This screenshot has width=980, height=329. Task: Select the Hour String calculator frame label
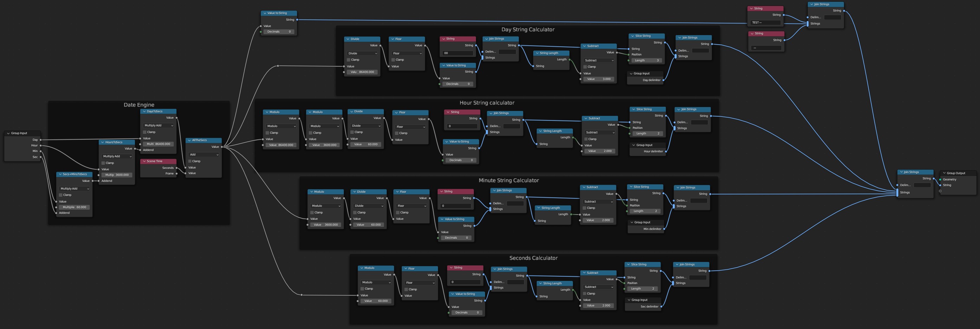tap(487, 103)
